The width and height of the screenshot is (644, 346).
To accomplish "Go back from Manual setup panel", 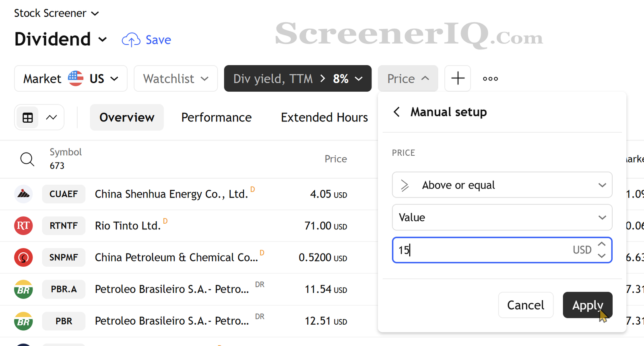I will pos(396,112).
